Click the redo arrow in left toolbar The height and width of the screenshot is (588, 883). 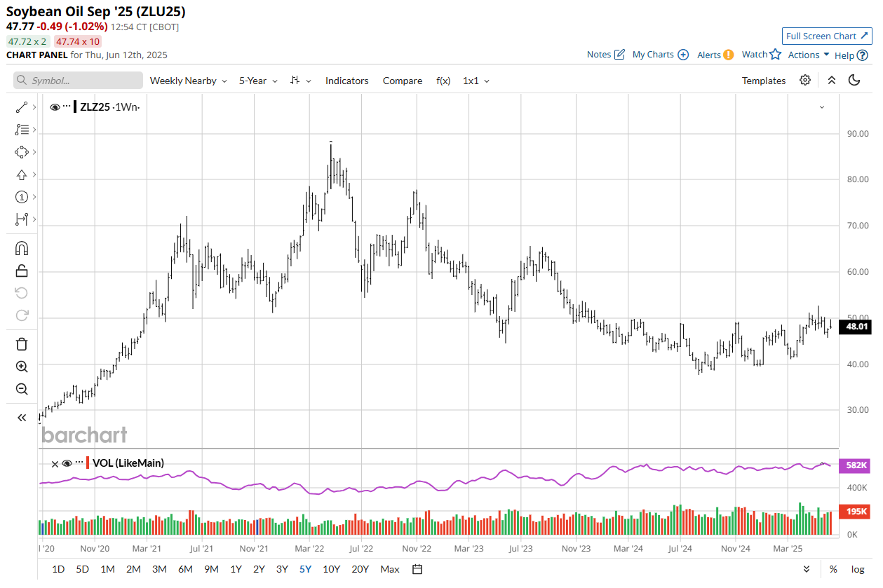(22, 315)
